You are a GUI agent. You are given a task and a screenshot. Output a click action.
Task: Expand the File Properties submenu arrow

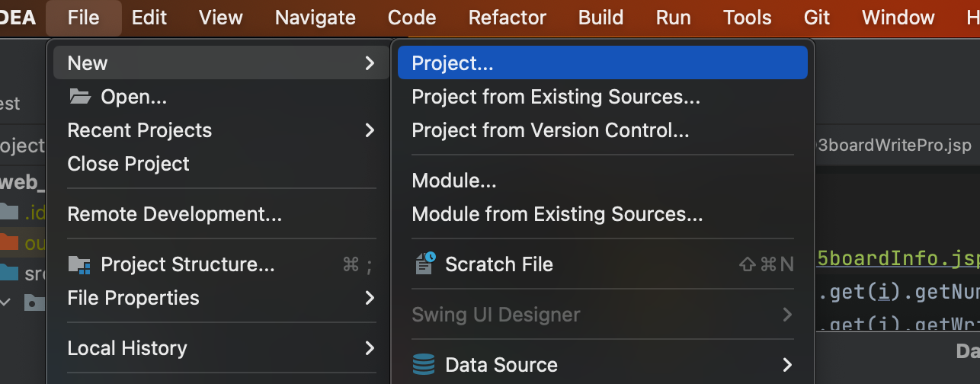click(x=370, y=298)
